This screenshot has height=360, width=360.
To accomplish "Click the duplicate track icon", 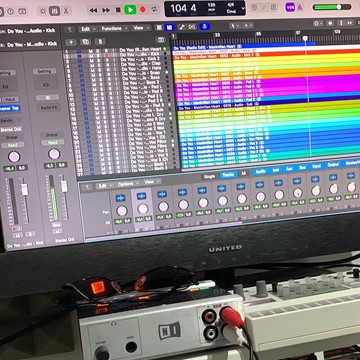I will coord(85,42).
